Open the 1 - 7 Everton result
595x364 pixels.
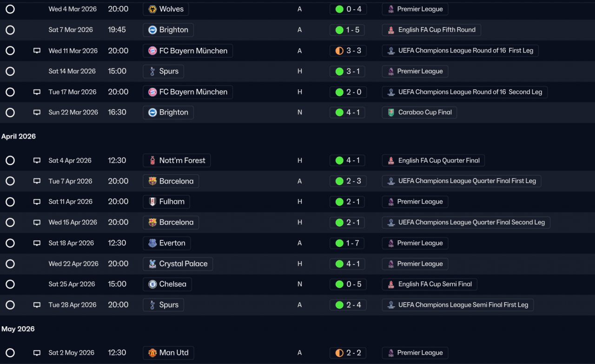pos(348,243)
